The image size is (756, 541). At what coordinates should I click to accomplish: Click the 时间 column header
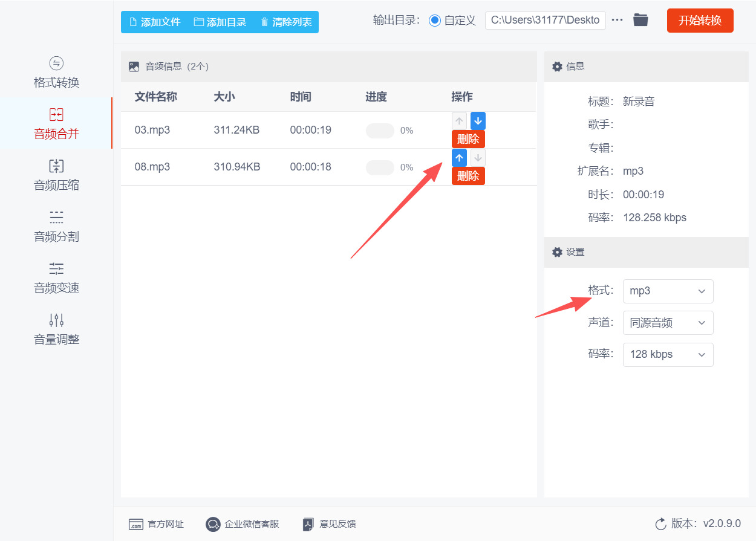click(x=301, y=97)
